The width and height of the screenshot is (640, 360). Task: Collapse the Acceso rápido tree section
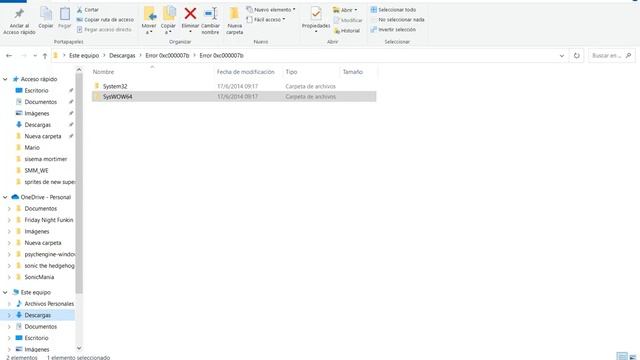[x=5, y=79]
